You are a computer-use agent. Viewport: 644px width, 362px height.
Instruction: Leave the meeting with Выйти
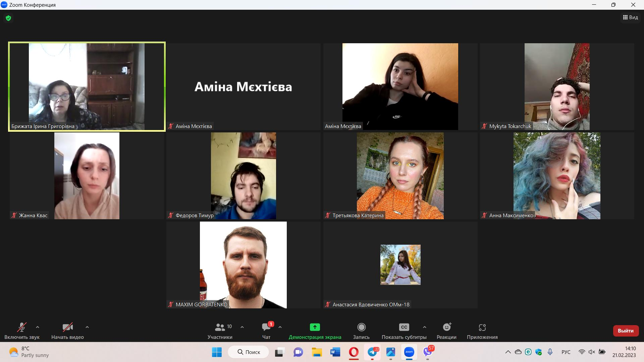click(626, 331)
